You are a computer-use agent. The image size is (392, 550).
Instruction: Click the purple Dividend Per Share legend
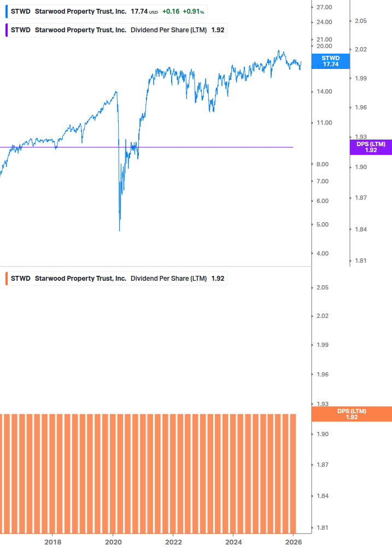click(x=116, y=30)
